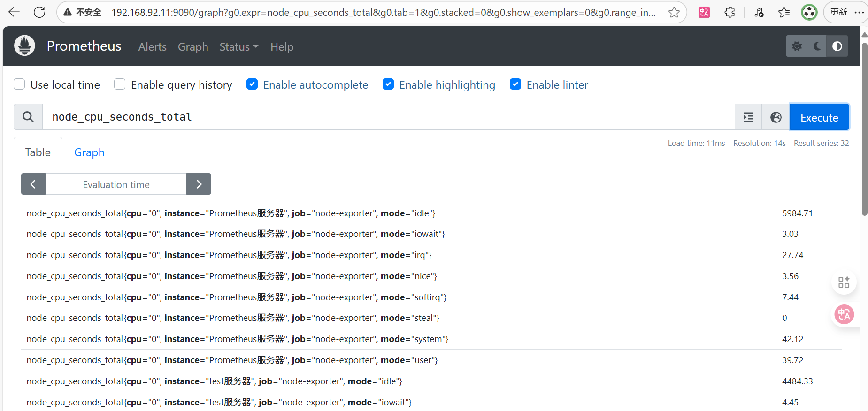868x411 pixels.
Task: Click the value 4484.33
Action: 797,381
